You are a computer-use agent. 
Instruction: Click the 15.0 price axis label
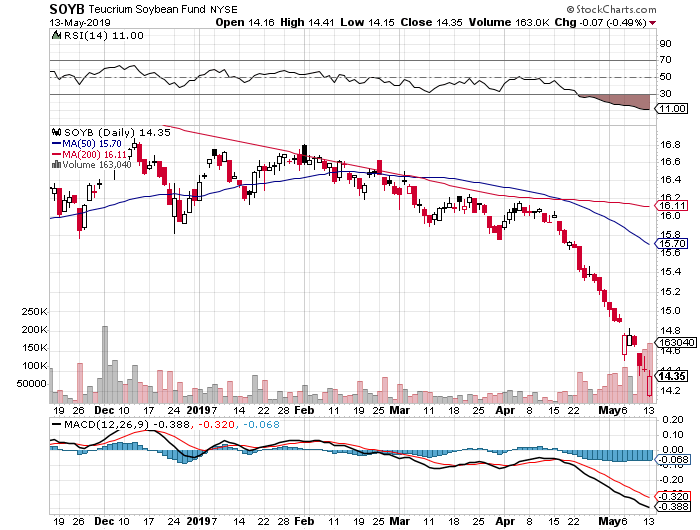[x=671, y=311]
